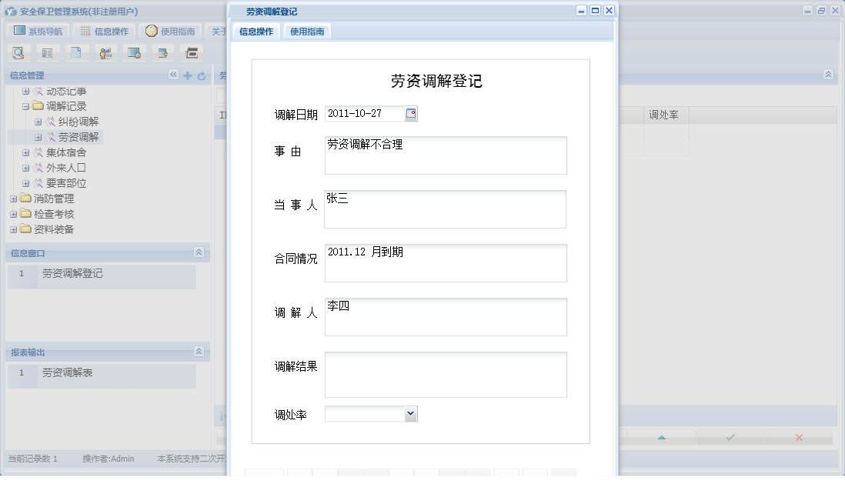Viewport: 845px width, 504px height.
Task: Open the user management toolbar icon
Action: [105, 52]
